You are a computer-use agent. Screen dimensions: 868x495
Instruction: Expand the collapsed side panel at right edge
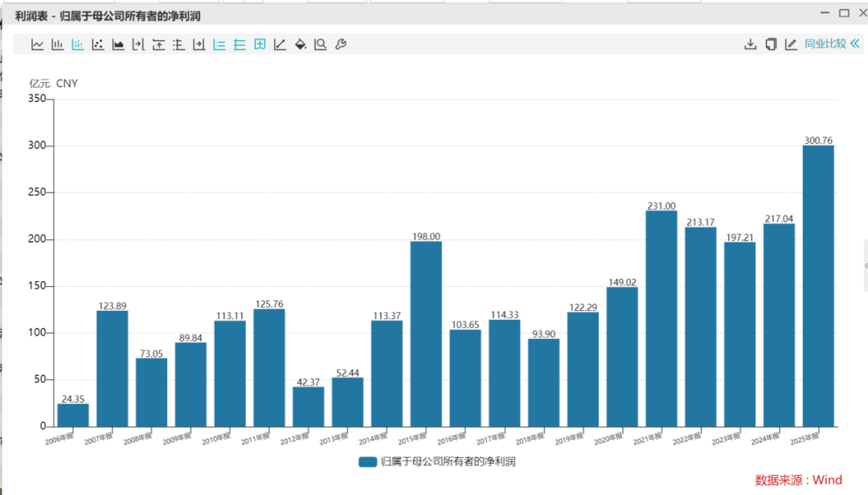(x=865, y=266)
